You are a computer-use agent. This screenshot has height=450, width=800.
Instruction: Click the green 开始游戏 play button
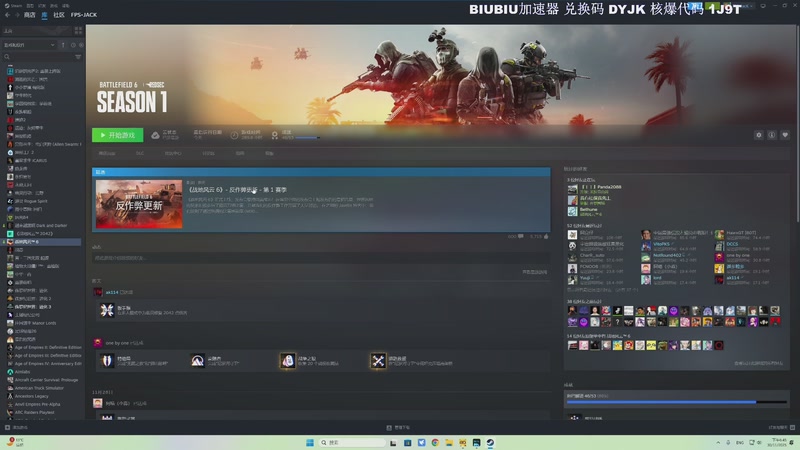[117, 135]
